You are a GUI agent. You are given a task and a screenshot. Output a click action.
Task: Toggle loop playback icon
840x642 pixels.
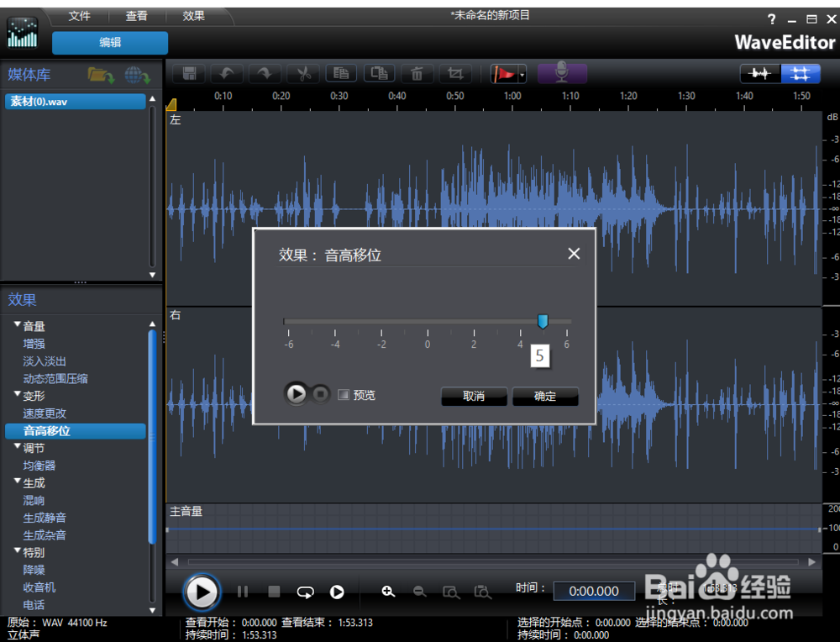[306, 592]
